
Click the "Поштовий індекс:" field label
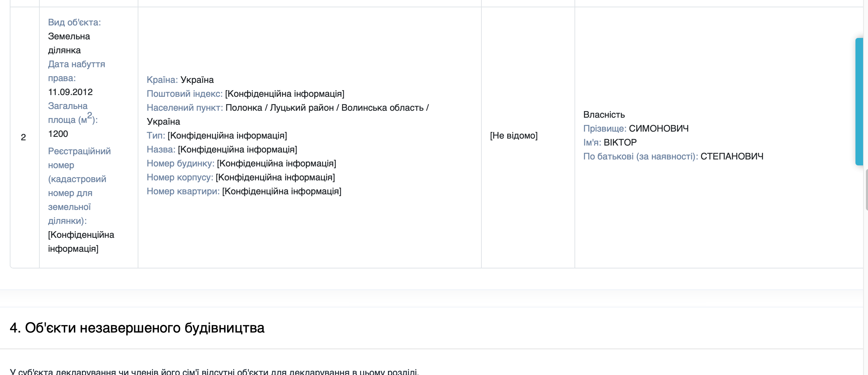click(184, 94)
